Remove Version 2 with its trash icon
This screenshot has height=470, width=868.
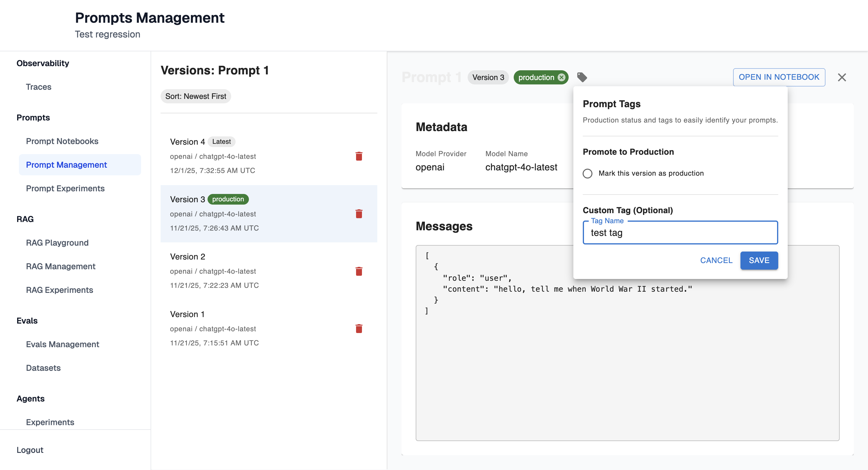click(359, 271)
